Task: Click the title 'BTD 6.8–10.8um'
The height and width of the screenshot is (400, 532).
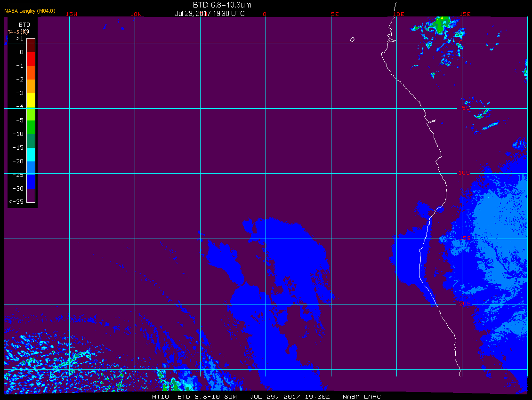Action: [222, 5]
